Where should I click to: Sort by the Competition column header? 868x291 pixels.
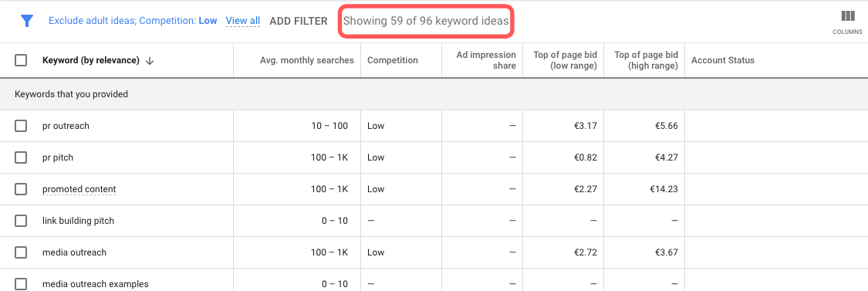393,60
